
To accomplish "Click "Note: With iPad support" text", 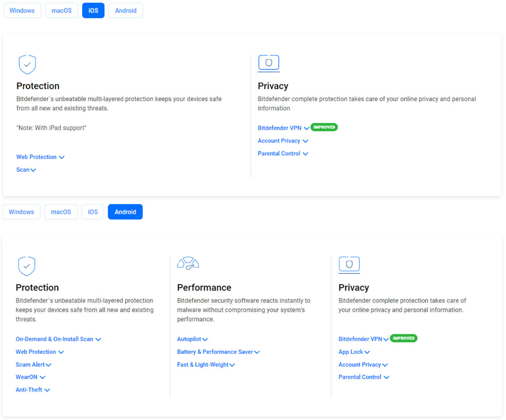I will click(51, 128).
